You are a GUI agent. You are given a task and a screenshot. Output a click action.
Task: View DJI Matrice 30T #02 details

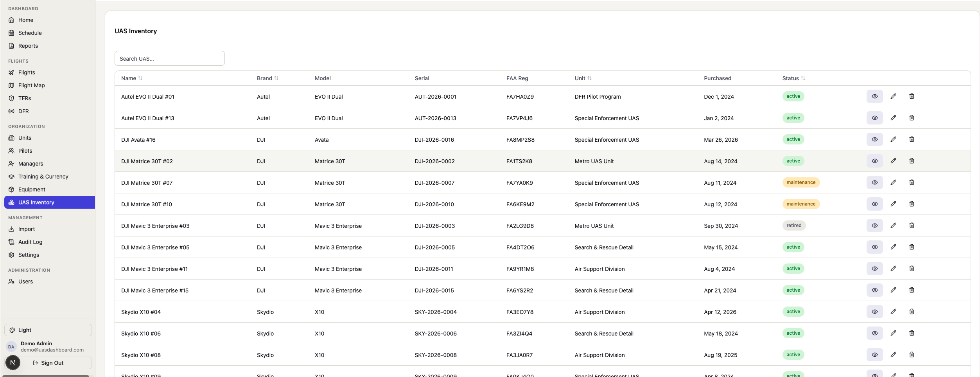tap(874, 161)
